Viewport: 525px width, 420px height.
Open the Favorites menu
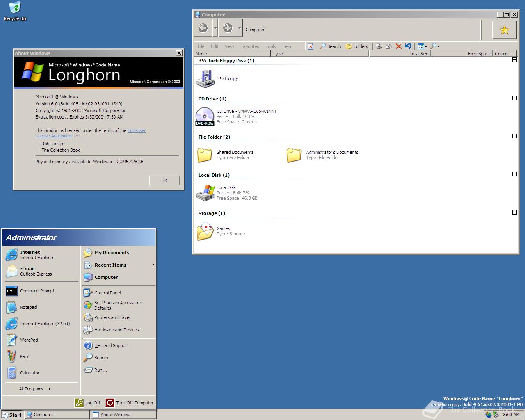click(x=249, y=46)
